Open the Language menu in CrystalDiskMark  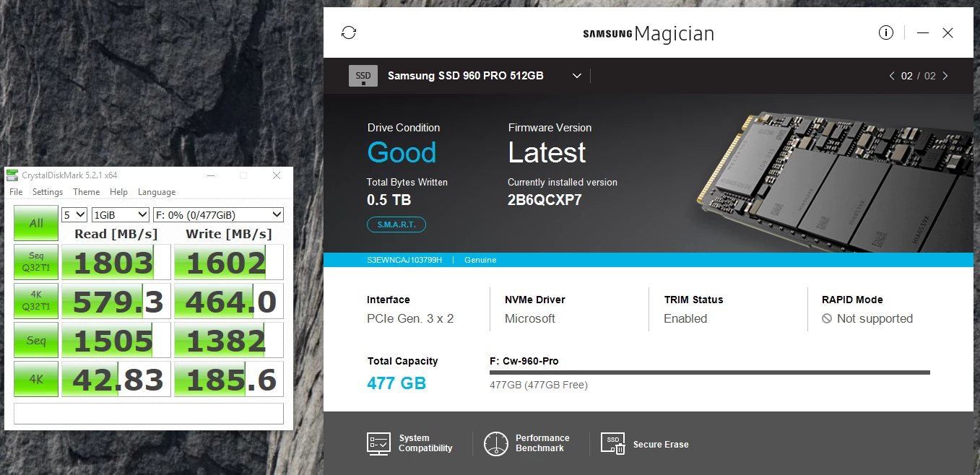pos(157,192)
